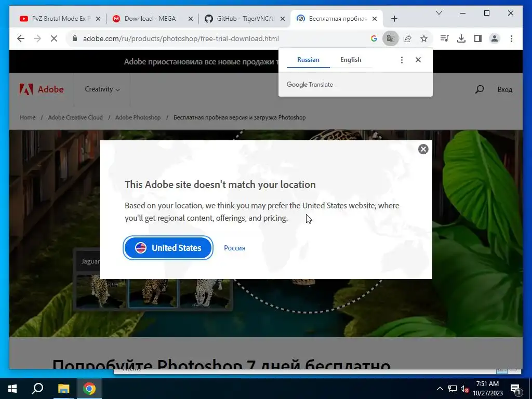Open Chrome profile avatar

(495, 38)
